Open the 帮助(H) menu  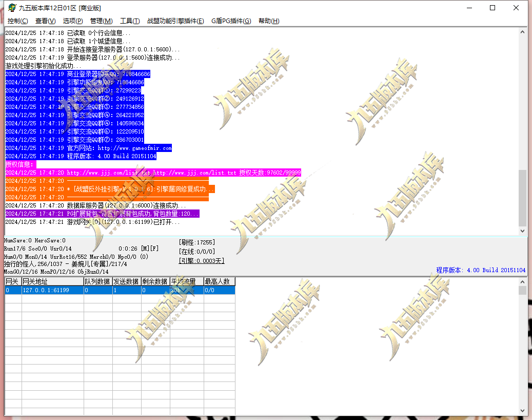pyautogui.click(x=269, y=21)
